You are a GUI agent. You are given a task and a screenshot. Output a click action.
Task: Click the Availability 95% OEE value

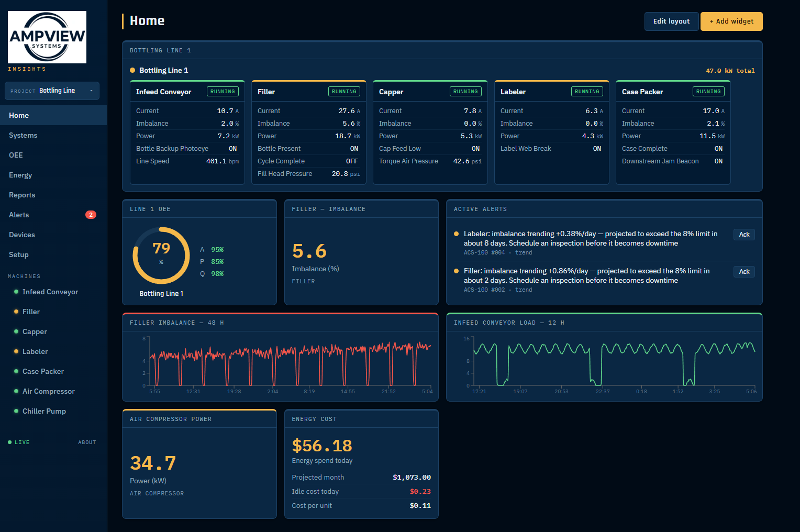click(x=217, y=250)
